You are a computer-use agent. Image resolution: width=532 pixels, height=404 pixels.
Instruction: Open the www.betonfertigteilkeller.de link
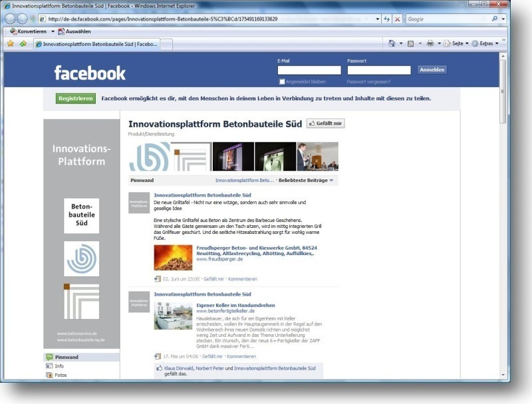(x=225, y=311)
